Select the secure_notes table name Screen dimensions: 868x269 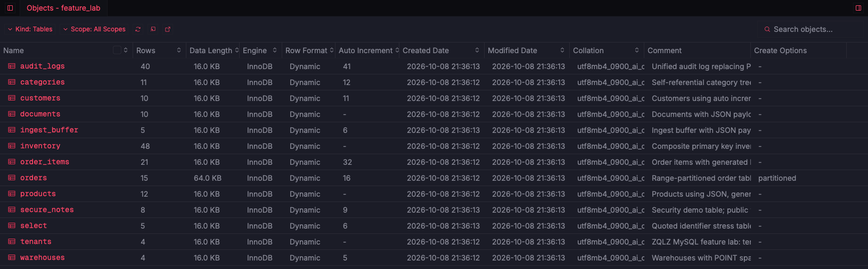coord(47,210)
